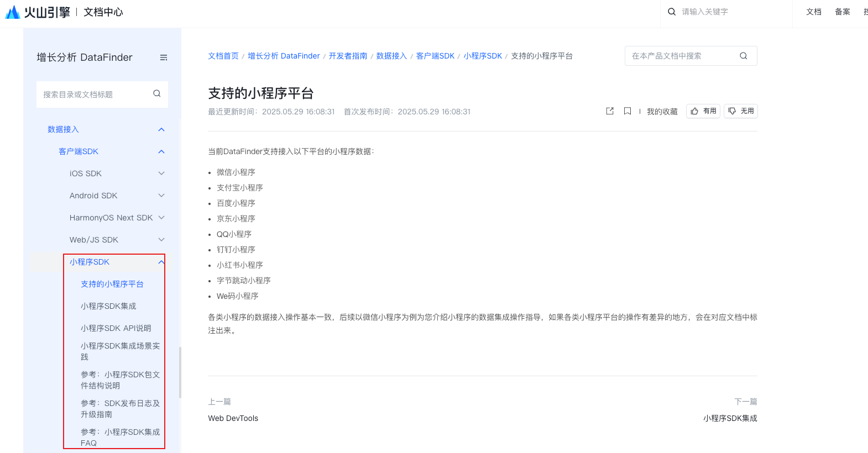
Task: Click the list item 微信小程序
Action: point(236,172)
